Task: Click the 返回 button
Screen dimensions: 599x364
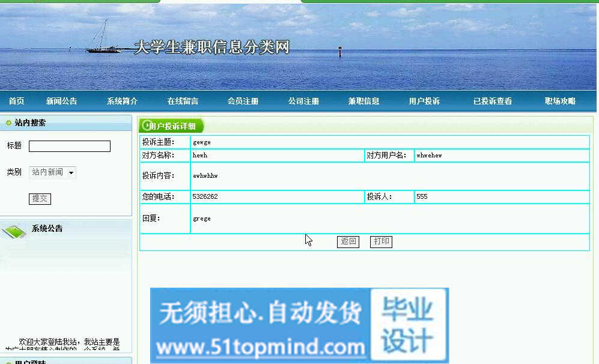Action: [x=348, y=241]
